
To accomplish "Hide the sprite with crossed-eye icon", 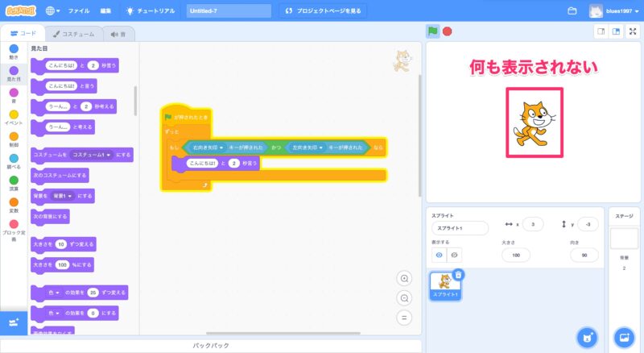I will point(455,255).
